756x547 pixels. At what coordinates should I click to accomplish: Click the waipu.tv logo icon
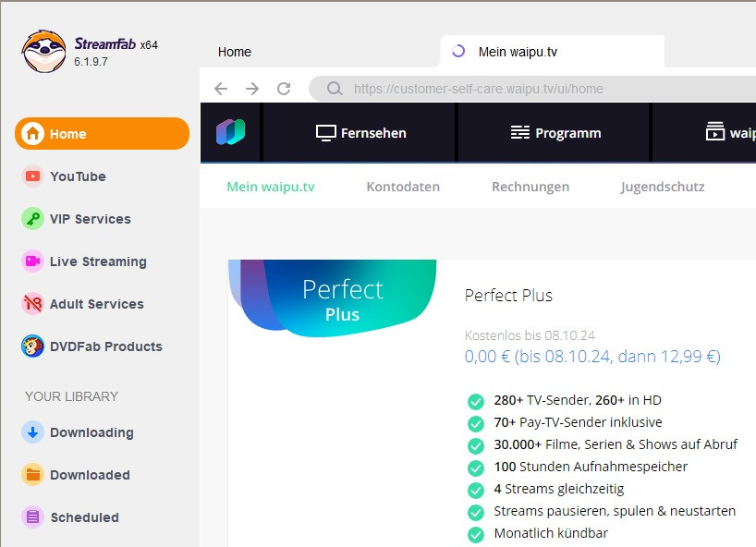[231, 132]
